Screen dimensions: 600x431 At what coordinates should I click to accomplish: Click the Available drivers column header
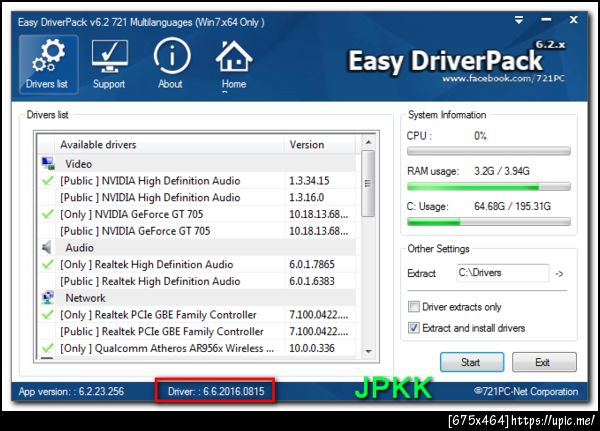(170, 145)
